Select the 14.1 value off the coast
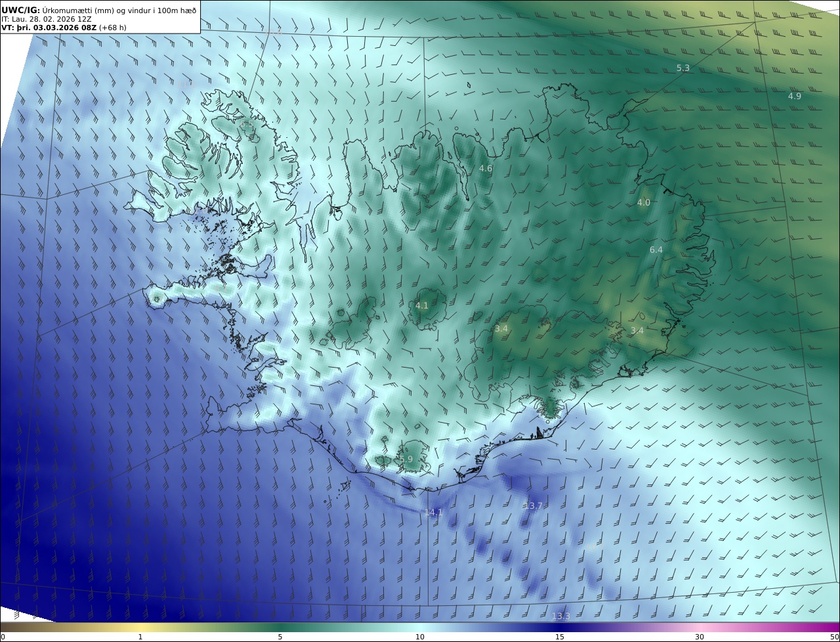The height and width of the screenshot is (642, 840). pos(434,513)
